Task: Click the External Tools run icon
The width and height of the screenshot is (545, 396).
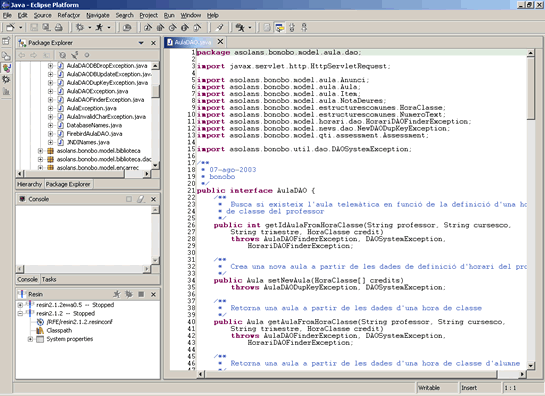Action: click(240, 27)
